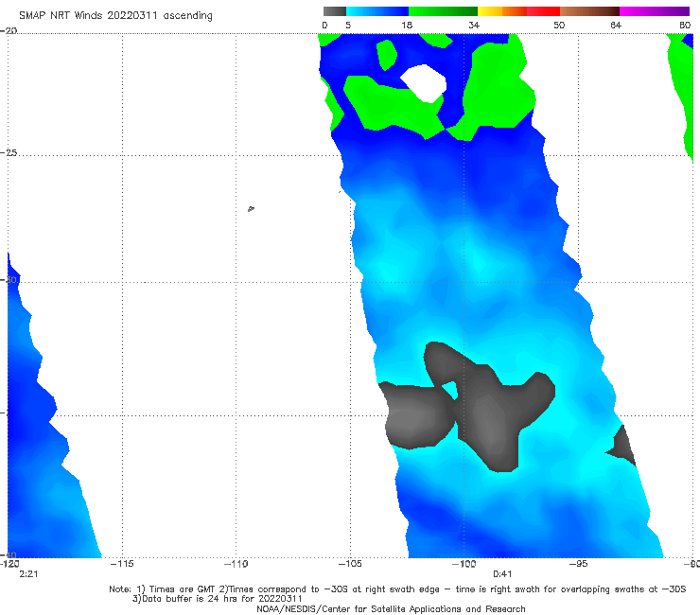Click the '-95' longitude axis label
This screenshot has width=700, height=615.
point(578,564)
